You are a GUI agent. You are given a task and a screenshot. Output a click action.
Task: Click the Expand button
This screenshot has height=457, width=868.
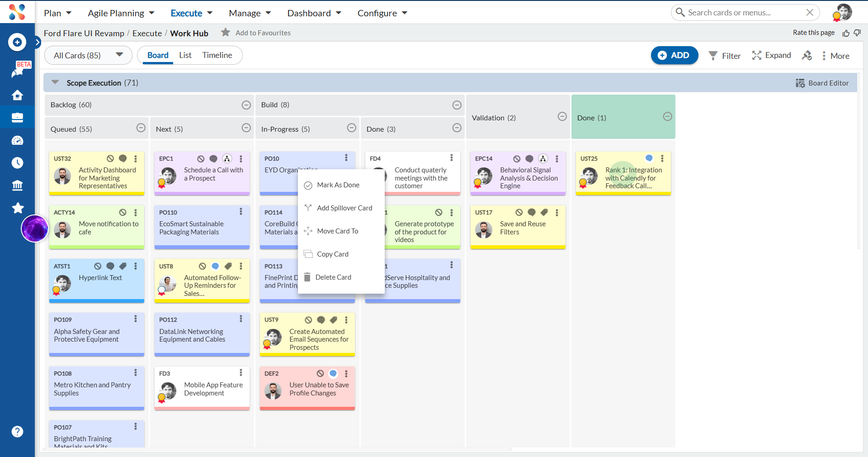coord(771,55)
